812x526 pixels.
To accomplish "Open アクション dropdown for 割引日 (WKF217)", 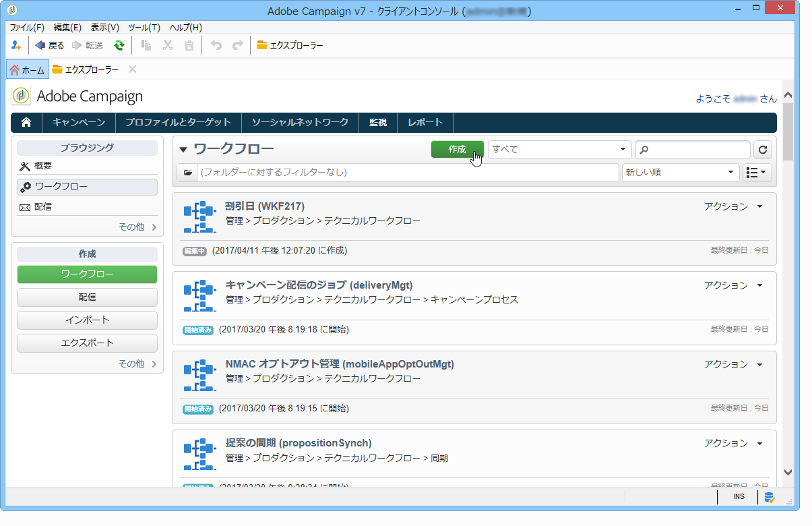I will 733,206.
